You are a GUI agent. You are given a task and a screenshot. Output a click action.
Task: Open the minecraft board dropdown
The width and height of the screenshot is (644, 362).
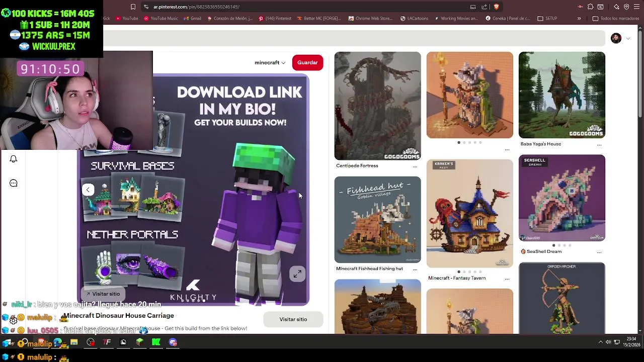point(270,63)
